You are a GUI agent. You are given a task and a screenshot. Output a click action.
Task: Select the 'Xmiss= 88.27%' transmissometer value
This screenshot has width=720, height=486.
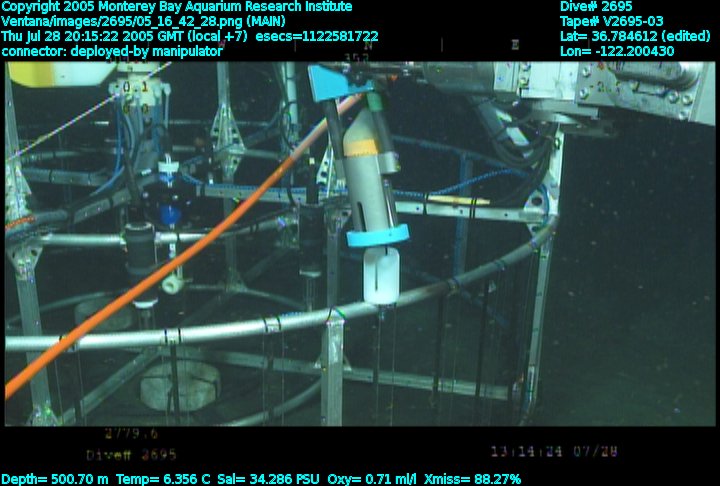(x=472, y=479)
